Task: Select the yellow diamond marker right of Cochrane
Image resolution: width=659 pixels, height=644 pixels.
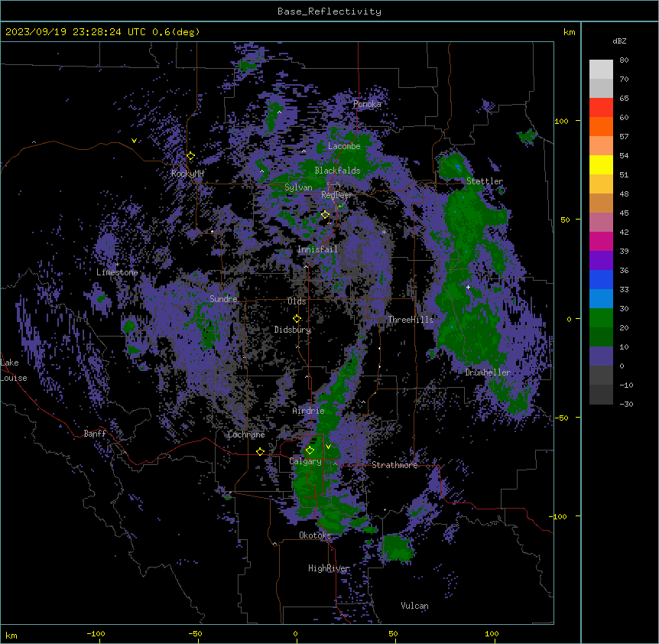Action: click(260, 451)
